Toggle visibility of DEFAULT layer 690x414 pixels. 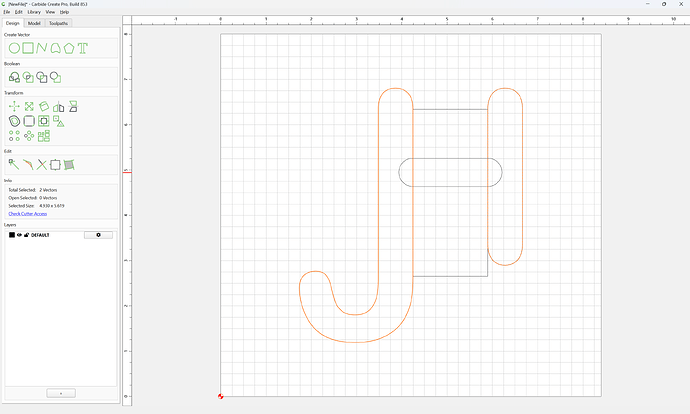(19, 235)
